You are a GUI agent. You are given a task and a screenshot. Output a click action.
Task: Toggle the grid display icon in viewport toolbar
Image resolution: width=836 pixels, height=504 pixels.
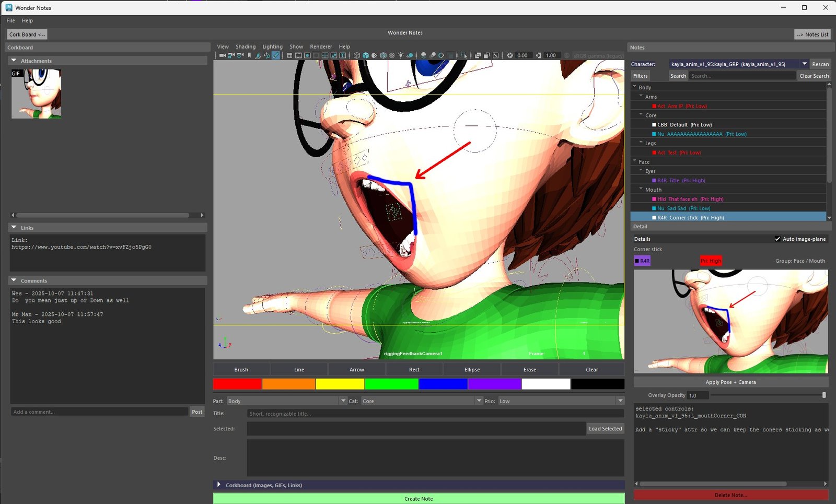click(x=289, y=55)
